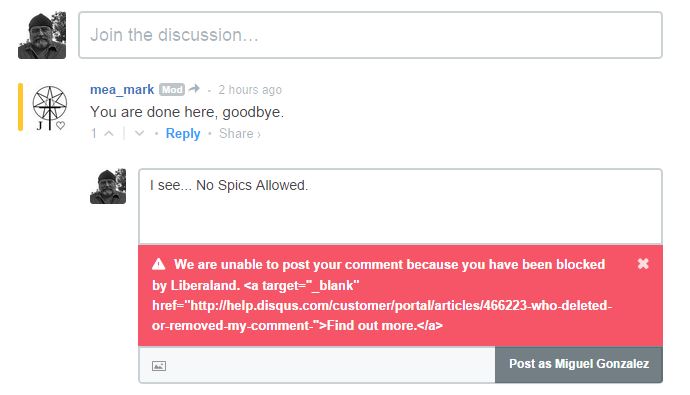The width and height of the screenshot is (690, 395).
Task: Click the reply arrow icon beside Mod badge
Action: point(194,89)
